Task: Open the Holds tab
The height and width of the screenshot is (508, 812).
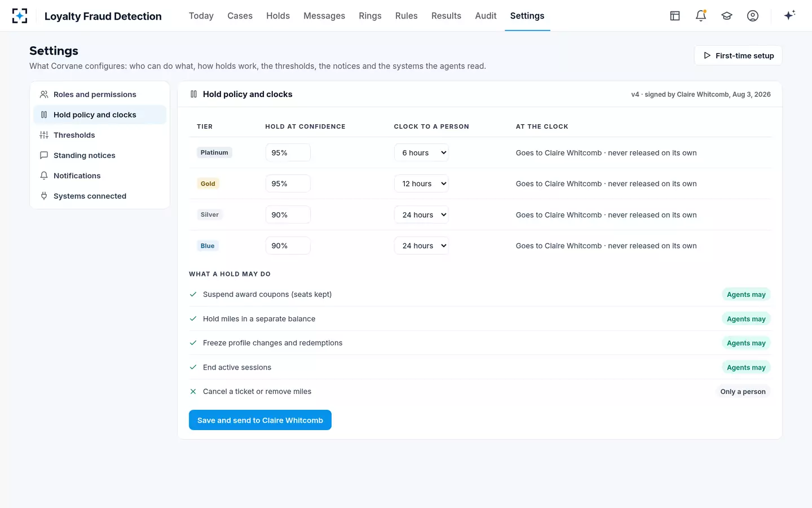Action: [x=278, y=16]
